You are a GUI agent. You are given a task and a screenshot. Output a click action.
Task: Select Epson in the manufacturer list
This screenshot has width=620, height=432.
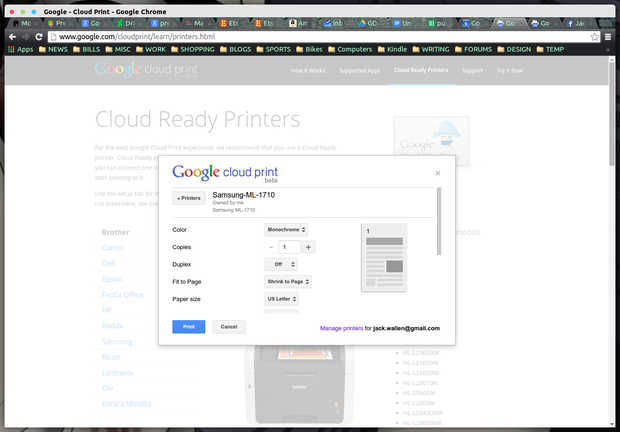112,279
